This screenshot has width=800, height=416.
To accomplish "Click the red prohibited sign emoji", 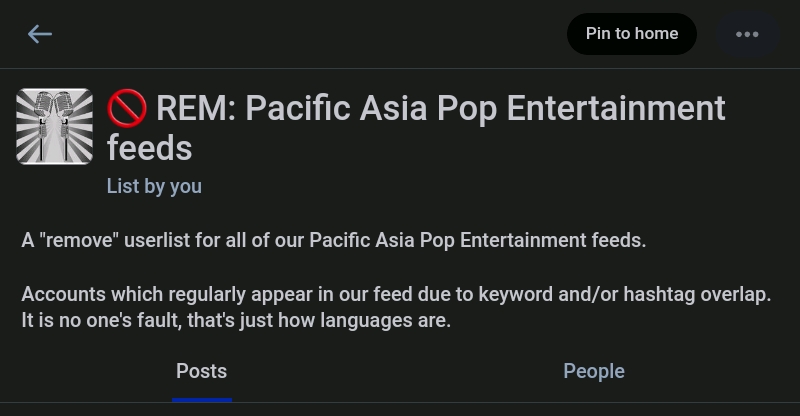I will [x=127, y=107].
